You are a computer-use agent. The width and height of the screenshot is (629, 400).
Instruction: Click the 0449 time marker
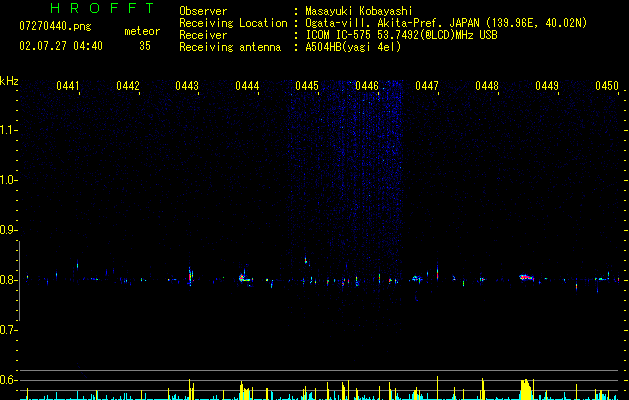(547, 86)
